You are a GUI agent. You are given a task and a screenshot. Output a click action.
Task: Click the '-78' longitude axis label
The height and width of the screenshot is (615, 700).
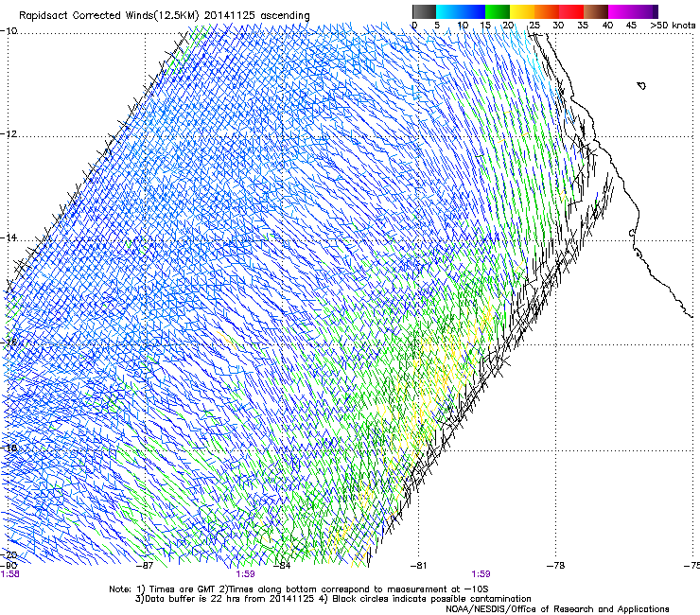(556, 566)
